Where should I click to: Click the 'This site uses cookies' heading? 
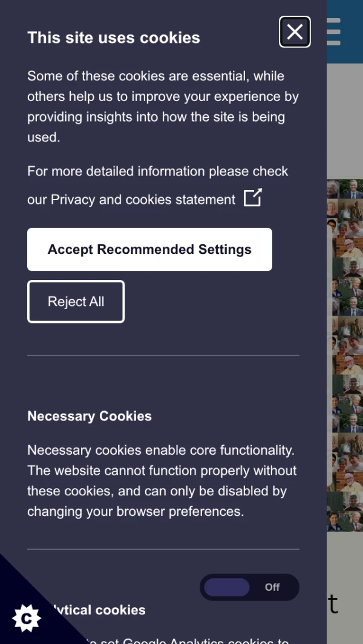pos(114,37)
